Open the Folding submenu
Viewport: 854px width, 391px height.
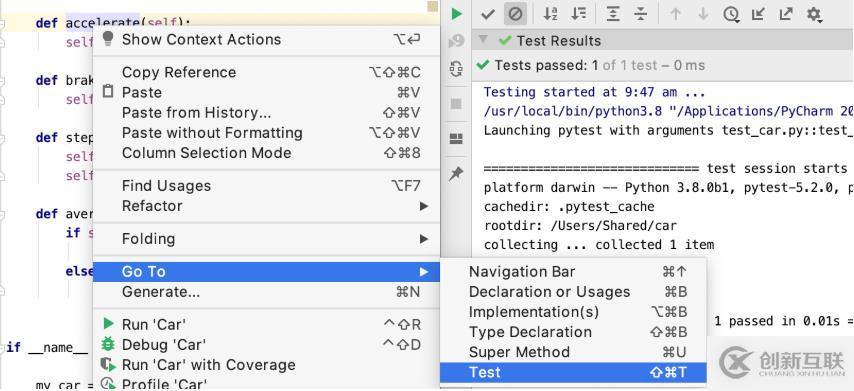[x=266, y=239]
